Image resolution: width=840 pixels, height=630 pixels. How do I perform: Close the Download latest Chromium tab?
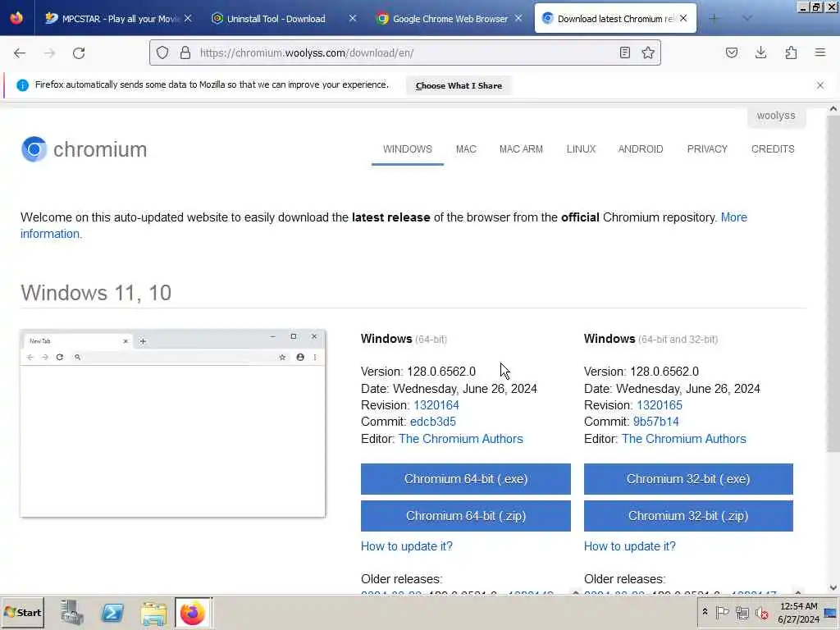tap(683, 18)
